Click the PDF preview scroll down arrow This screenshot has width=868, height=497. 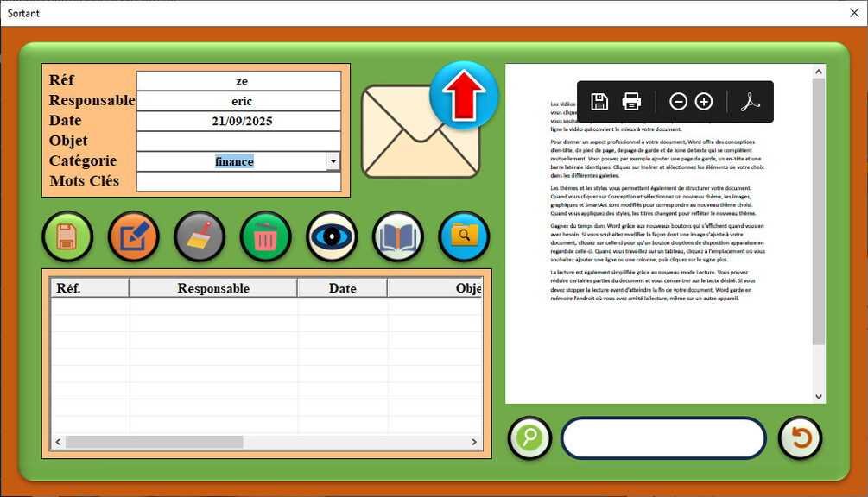[819, 396]
